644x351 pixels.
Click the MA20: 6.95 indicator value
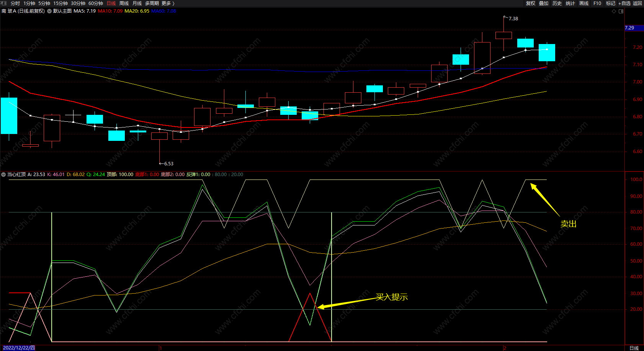[x=137, y=11]
